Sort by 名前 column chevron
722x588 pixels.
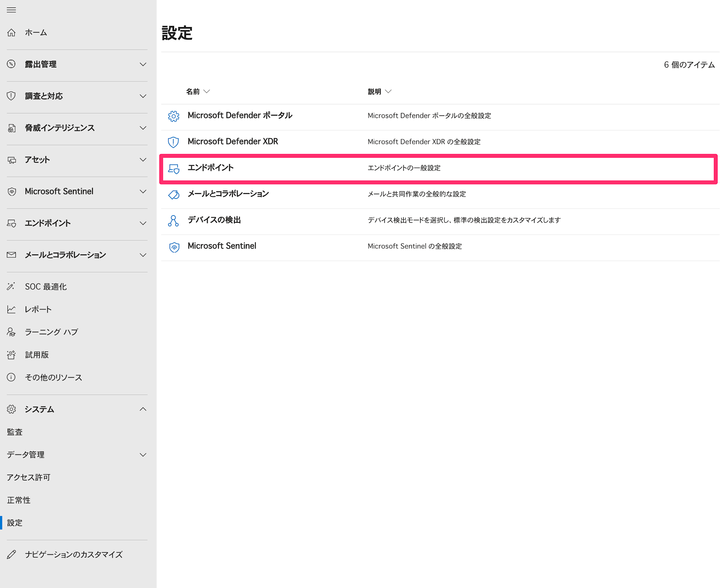206,91
